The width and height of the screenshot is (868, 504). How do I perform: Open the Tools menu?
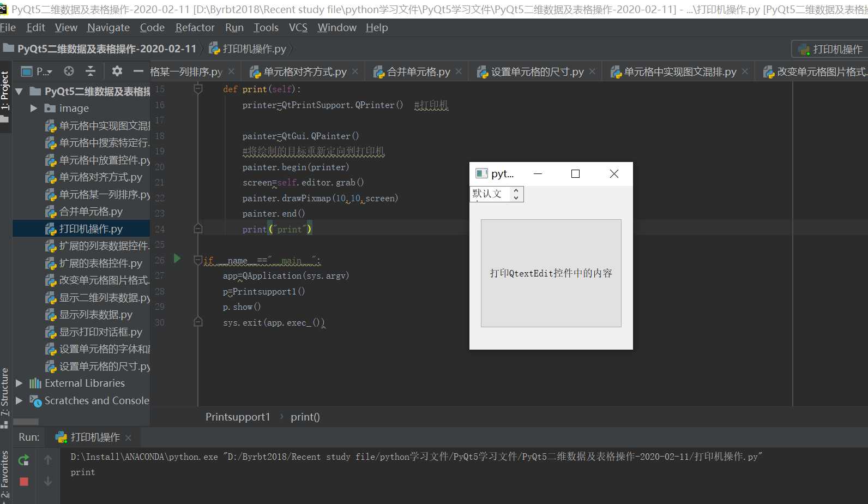266,27
